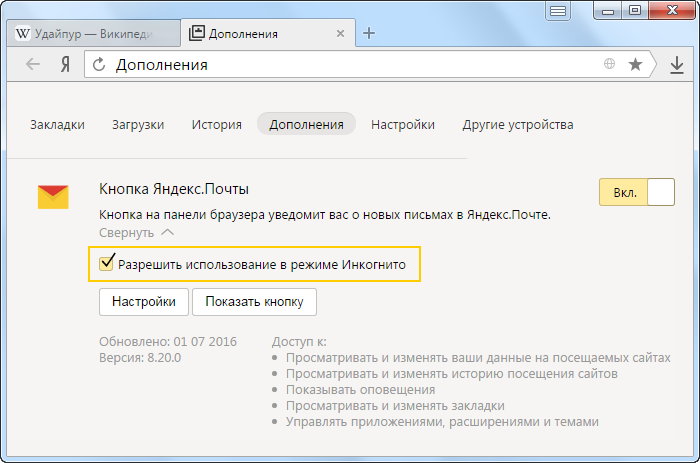Click Просматривать и изменять закладки line
The image size is (700, 463).
[x=395, y=406]
